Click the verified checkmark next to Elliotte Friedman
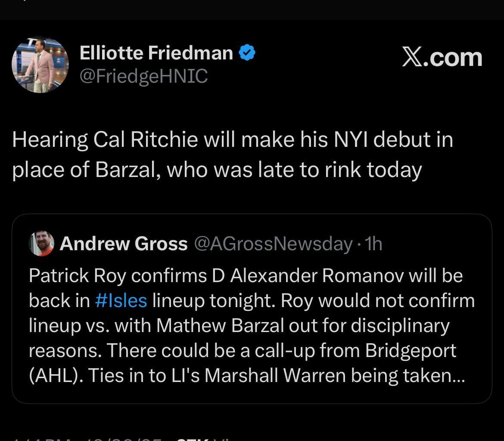The height and width of the screenshot is (441, 504). point(246,52)
